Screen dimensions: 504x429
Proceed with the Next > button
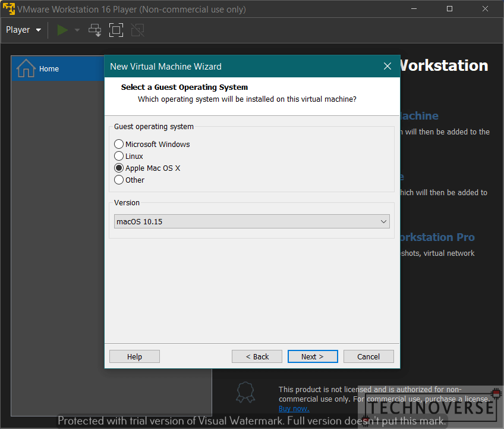tap(313, 356)
